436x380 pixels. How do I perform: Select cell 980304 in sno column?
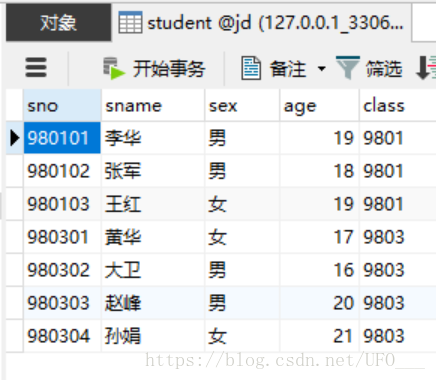point(62,336)
